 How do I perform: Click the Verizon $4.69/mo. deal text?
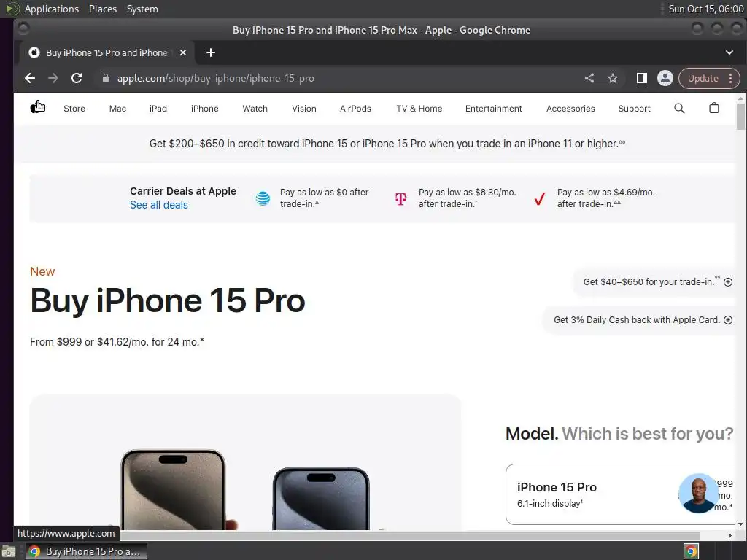point(606,198)
